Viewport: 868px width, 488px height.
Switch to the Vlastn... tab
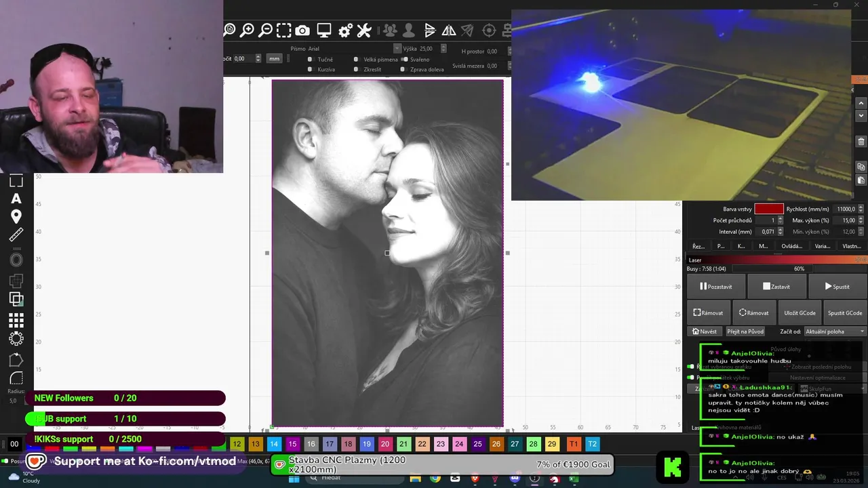pyautogui.click(x=852, y=246)
